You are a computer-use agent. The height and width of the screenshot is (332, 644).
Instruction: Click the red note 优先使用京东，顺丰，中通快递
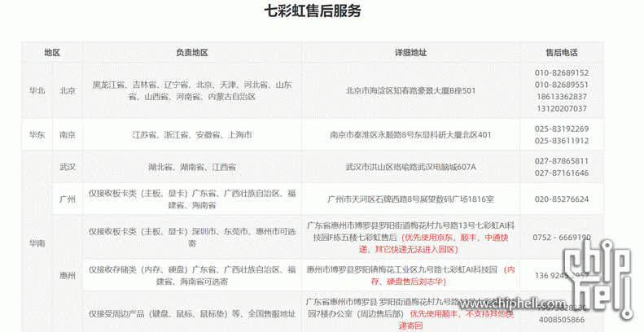pos(434,243)
